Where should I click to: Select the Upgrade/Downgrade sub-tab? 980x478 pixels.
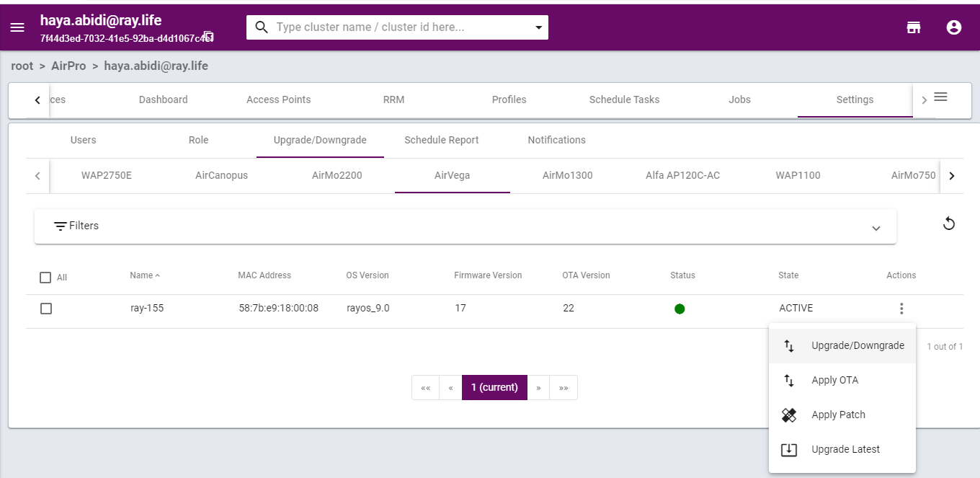(320, 140)
